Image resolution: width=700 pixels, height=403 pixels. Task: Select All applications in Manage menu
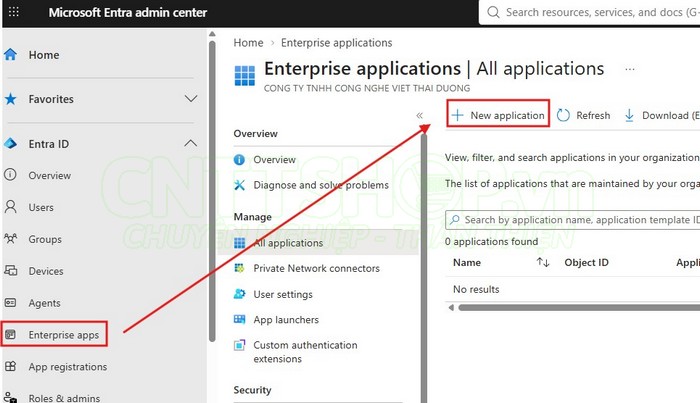288,243
